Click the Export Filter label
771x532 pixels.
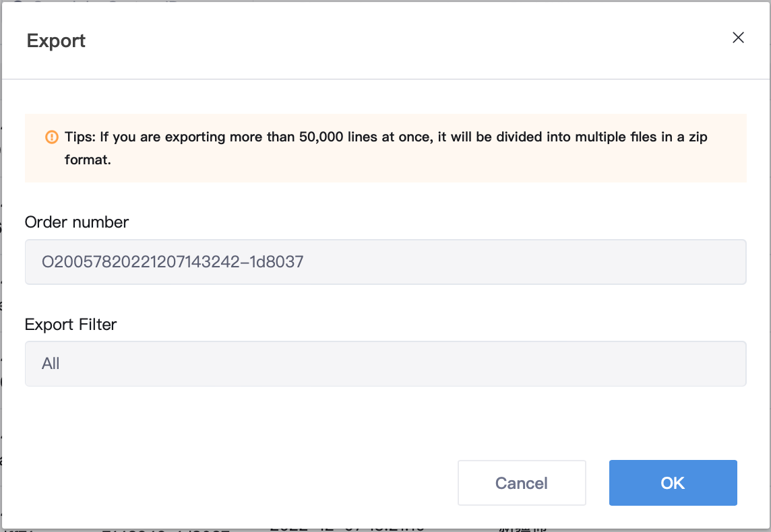(71, 324)
